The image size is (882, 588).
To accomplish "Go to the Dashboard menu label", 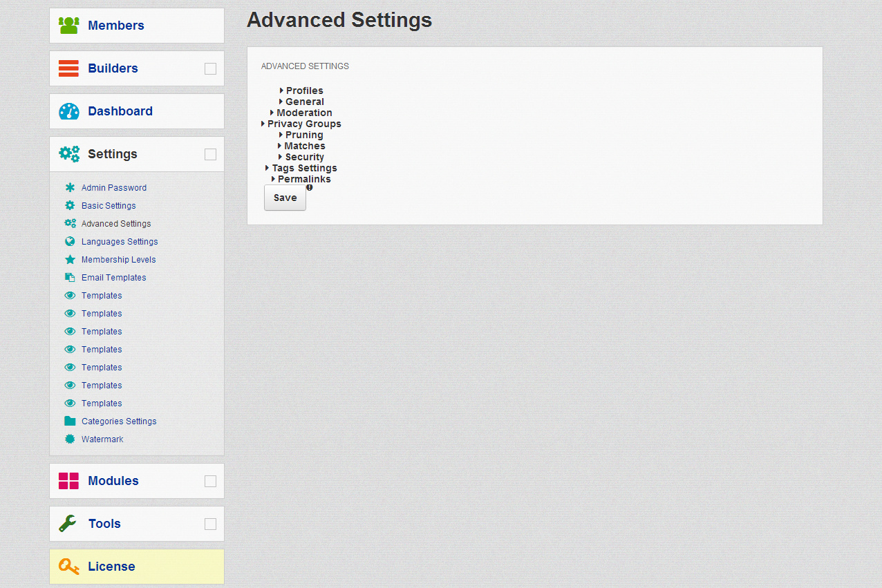I will pos(120,111).
